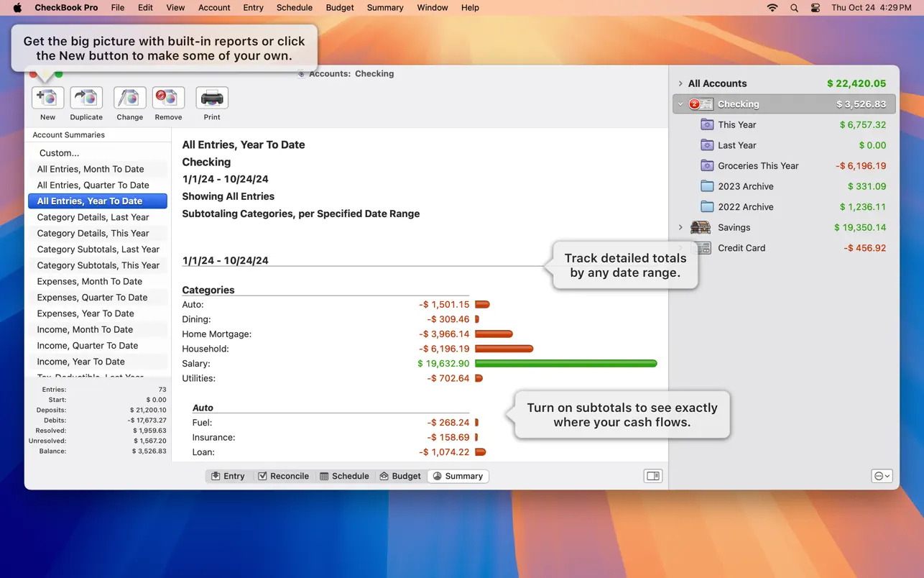
Task: Click the Last Year smart folder icon
Action: coord(707,145)
